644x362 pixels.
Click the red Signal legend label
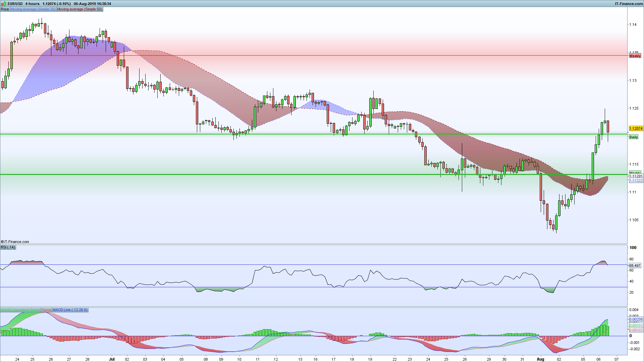(46, 310)
